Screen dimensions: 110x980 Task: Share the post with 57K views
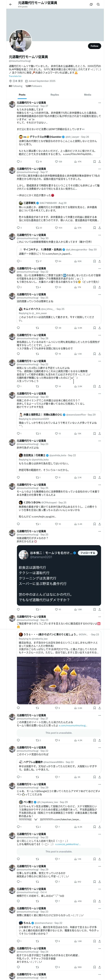[x=99, y=228]
